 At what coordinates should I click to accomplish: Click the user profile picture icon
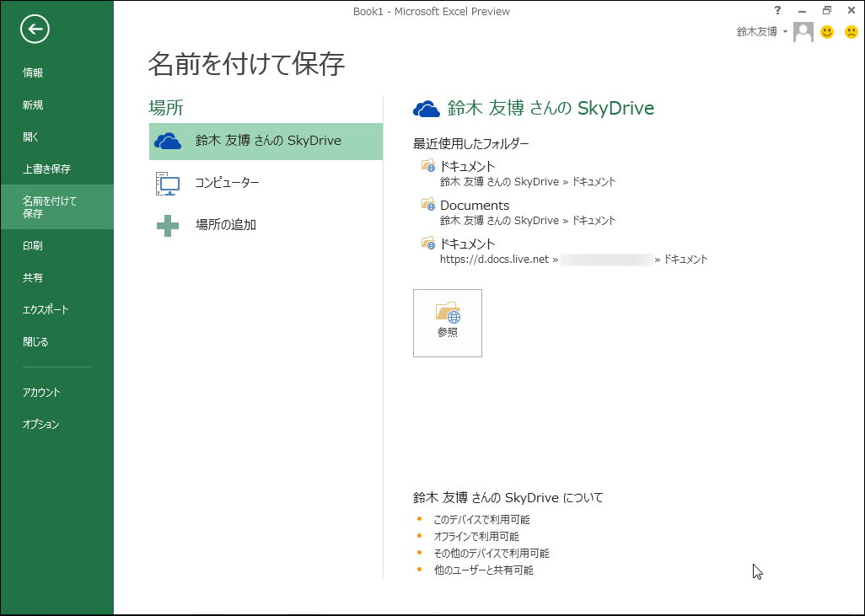[x=802, y=32]
